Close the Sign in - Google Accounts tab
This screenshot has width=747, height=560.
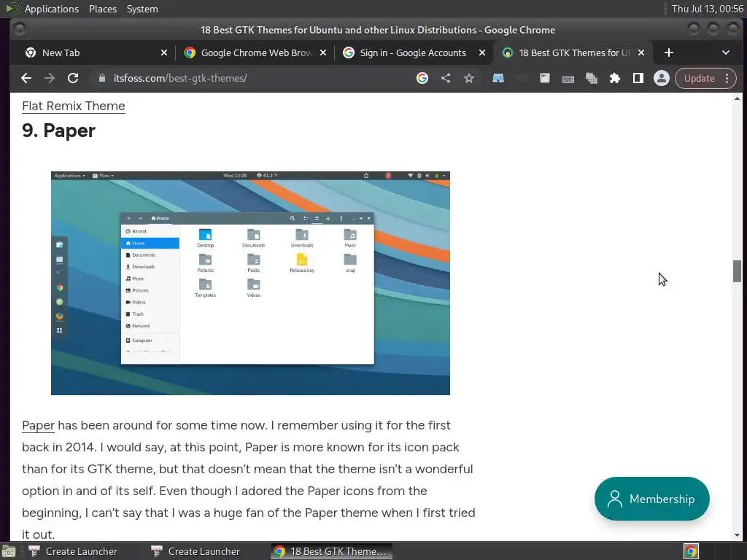[x=482, y=52]
